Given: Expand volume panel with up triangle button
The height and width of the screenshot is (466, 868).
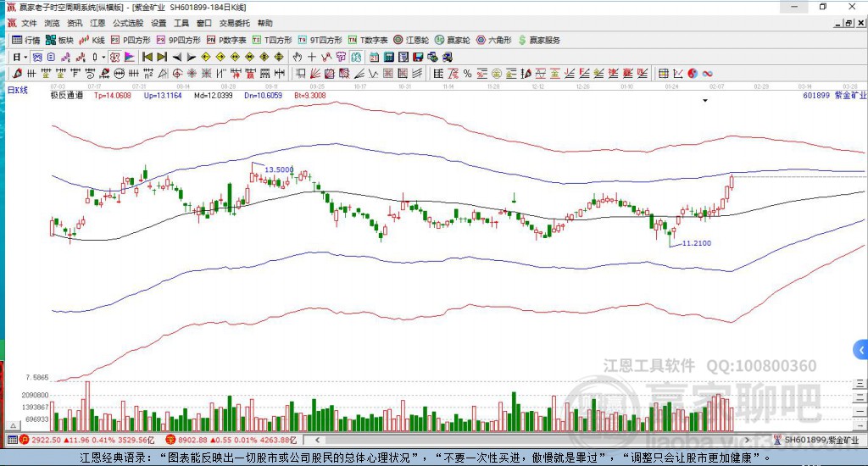Looking at the screenshot, I should point(14,425).
